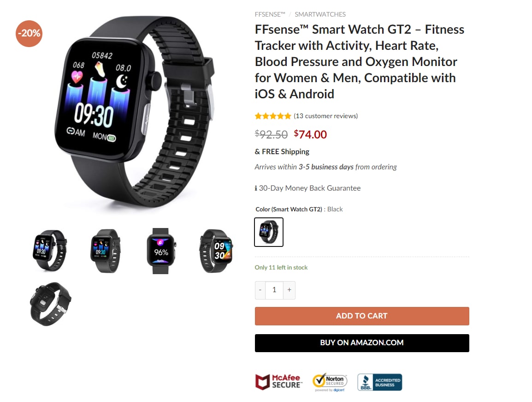The width and height of the screenshot is (532, 402).
Task: Click the Buy on Amazon.com button
Action: click(362, 343)
